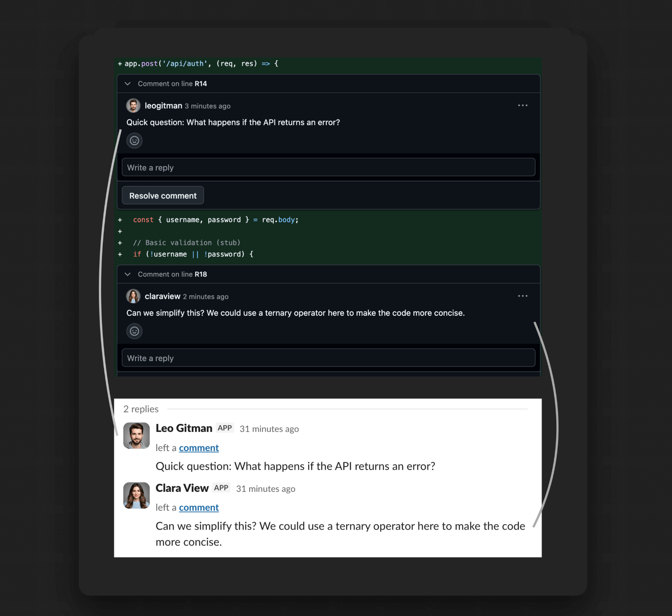This screenshot has width=672, height=616.
Task: Click the 31 minutes ago timestamp for Leo Gitman
Action: [269, 429]
